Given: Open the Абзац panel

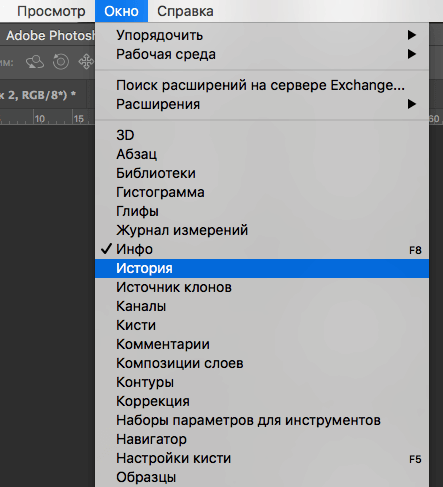Looking at the screenshot, I should coord(262,154).
